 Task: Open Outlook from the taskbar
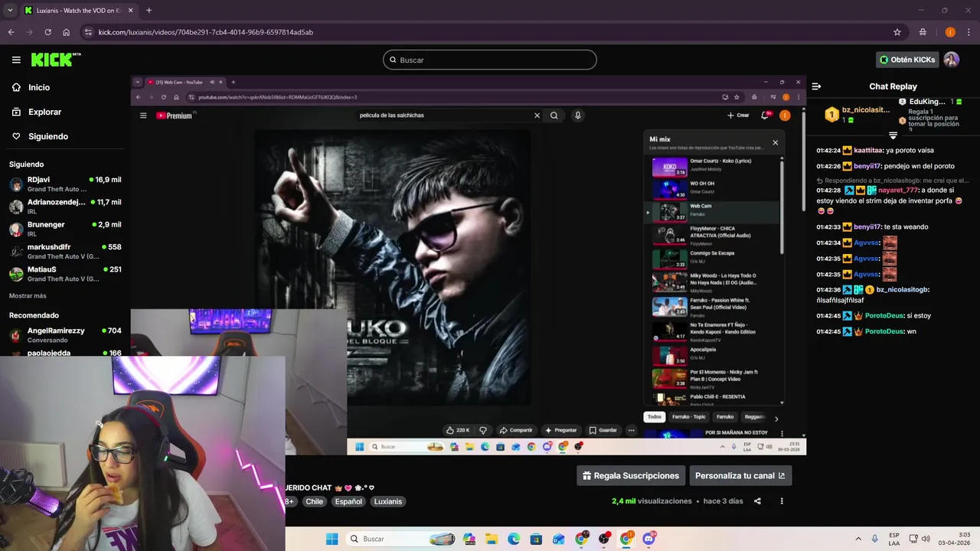(x=558, y=539)
